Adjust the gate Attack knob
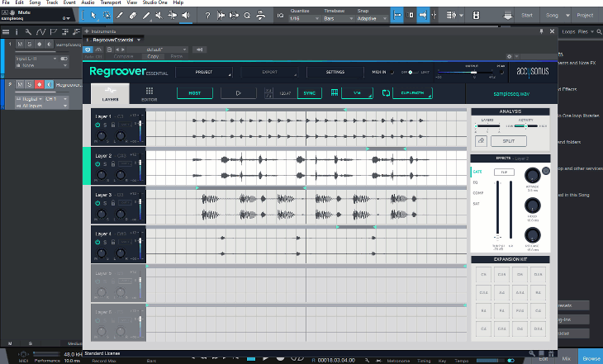The height and width of the screenshot is (364, 603). [532, 176]
